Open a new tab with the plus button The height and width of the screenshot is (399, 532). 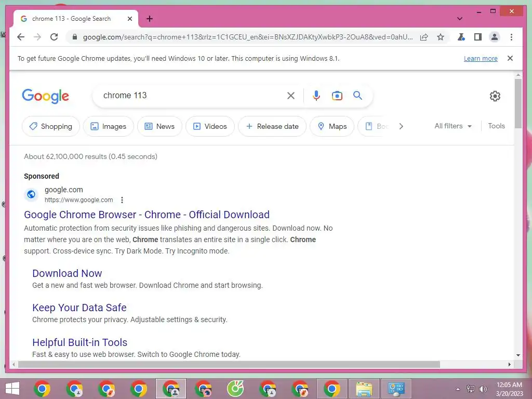pos(150,19)
